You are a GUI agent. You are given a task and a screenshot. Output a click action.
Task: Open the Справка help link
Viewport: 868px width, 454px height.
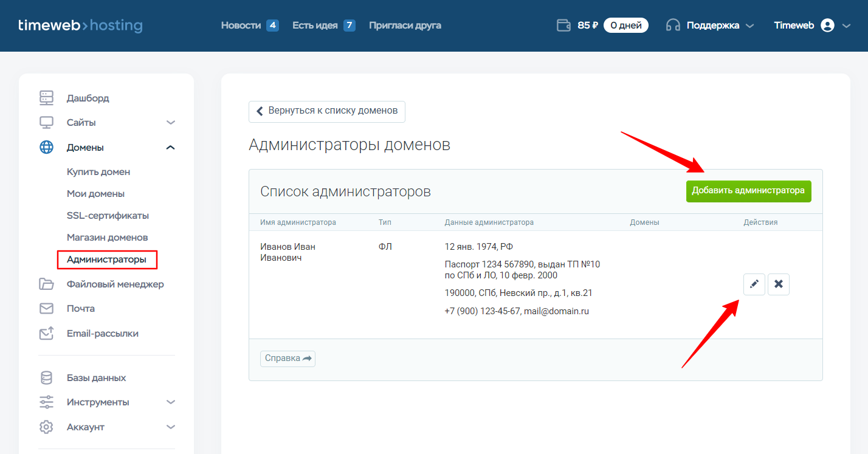click(288, 359)
